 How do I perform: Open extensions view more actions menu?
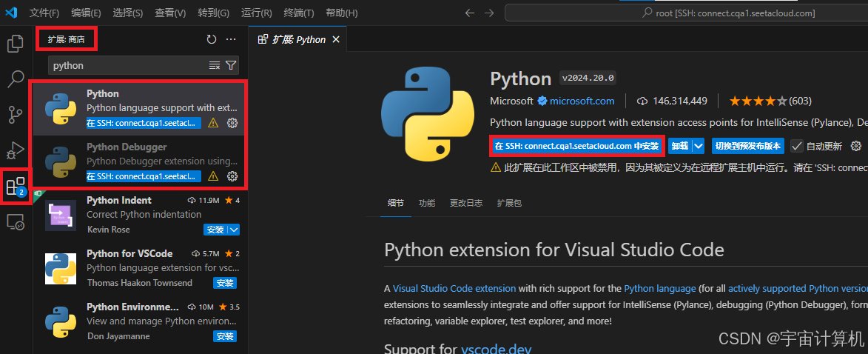(232, 39)
